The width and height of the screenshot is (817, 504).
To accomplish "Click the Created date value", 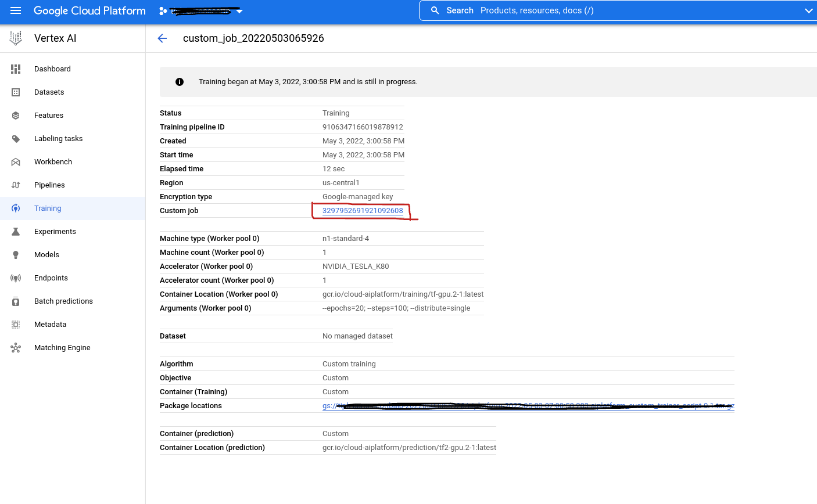I will point(363,141).
